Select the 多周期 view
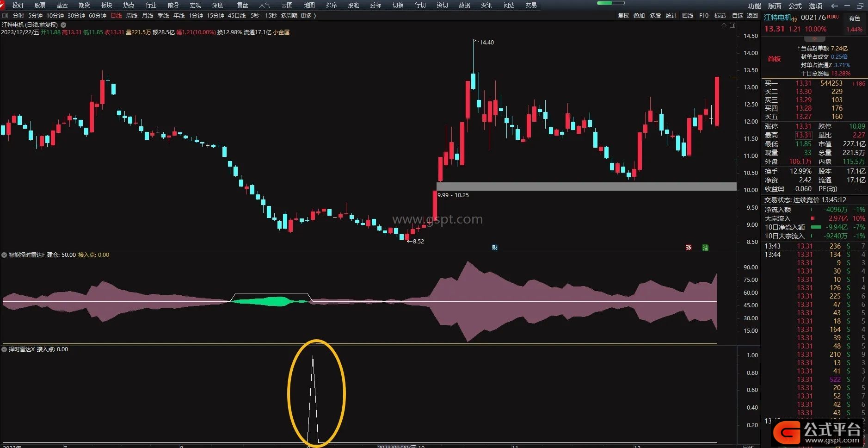Screen dimensions: 868x448 click(x=289, y=16)
